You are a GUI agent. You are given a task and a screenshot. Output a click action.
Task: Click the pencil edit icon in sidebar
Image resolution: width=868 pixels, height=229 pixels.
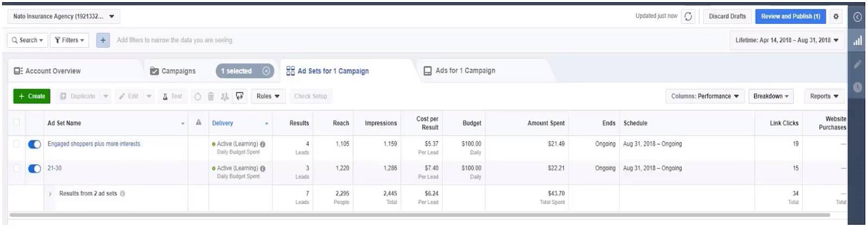858,64
